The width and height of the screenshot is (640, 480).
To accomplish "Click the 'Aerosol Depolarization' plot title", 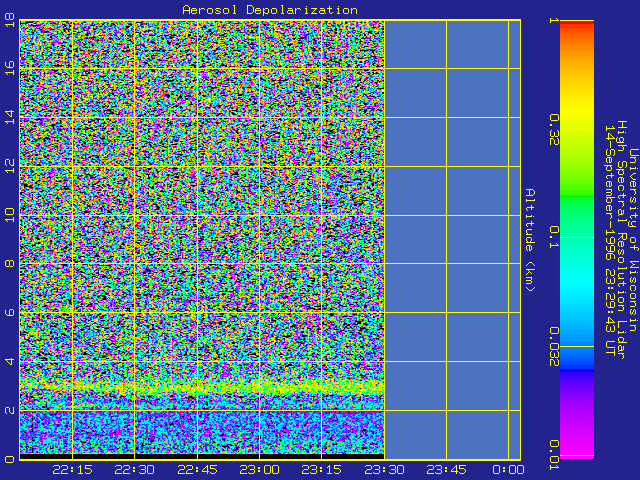I will pos(270,10).
